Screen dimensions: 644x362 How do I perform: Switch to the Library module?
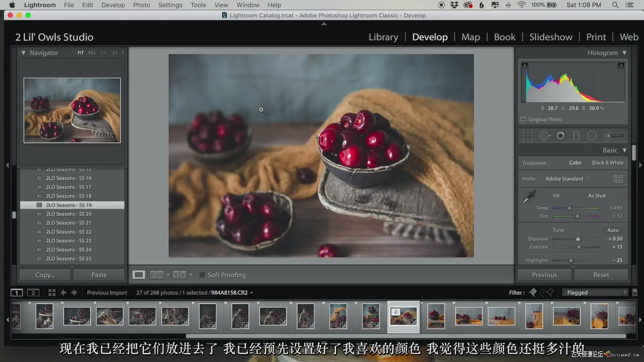point(383,37)
